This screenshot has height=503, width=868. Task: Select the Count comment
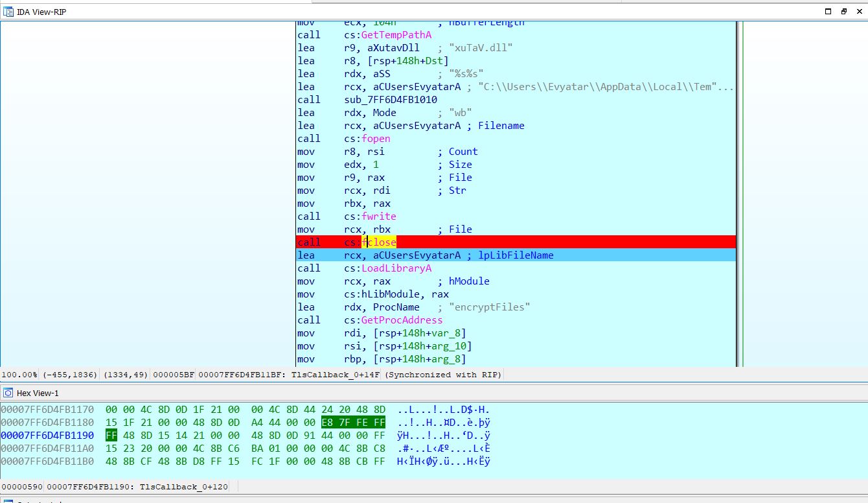(x=463, y=152)
